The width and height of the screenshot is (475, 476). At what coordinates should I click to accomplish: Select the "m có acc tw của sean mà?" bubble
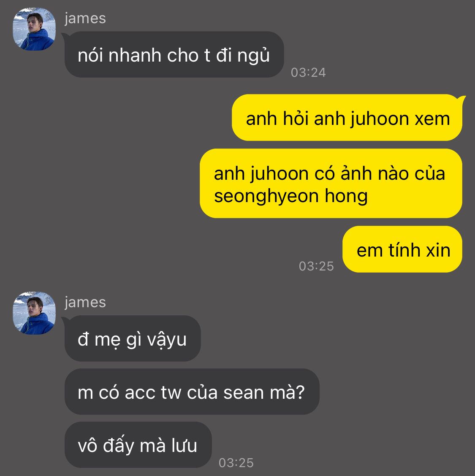pyautogui.click(x=192, y=392)
